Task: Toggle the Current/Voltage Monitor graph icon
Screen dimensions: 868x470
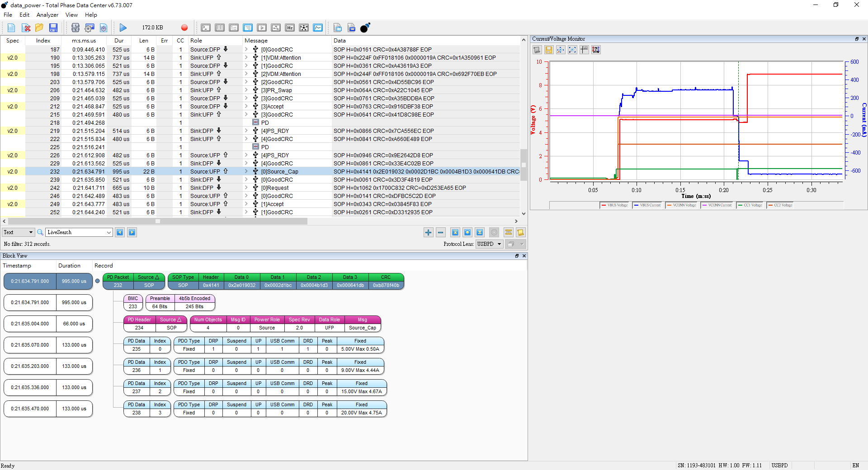Action: (318, 28)
